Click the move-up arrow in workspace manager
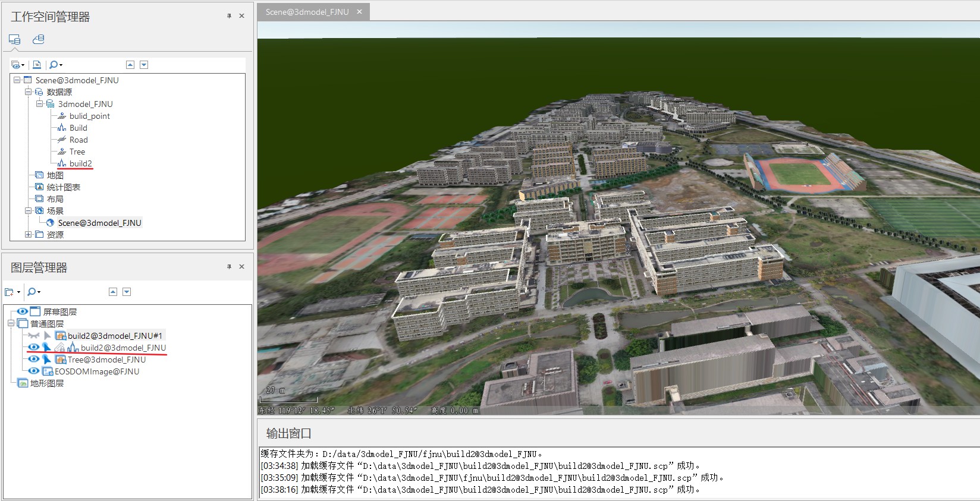 point(130,65)
